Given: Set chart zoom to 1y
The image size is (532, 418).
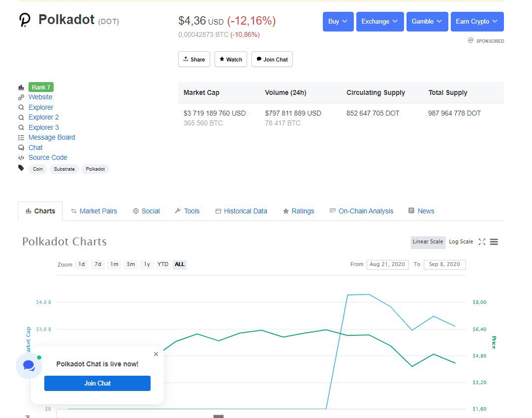Looking at the screenshot, I should (147, 264).
